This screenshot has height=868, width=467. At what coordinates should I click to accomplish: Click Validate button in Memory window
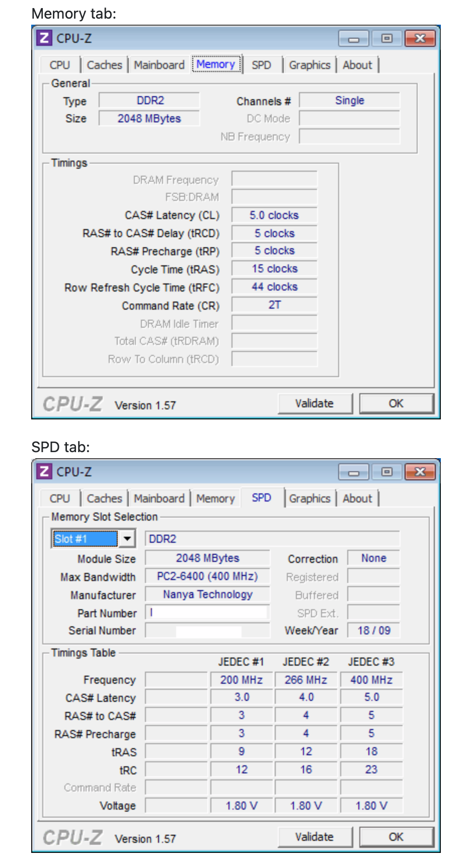315,403
